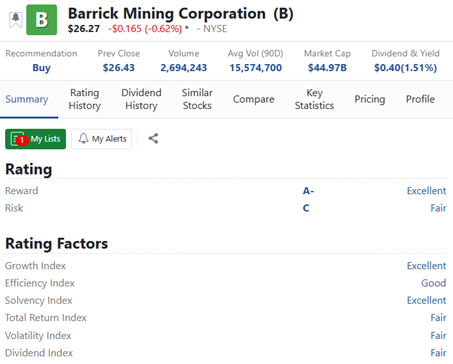
Task: Click the Avg Vol (90D) label
Action: pyautogui.click(x=256, y=54)
